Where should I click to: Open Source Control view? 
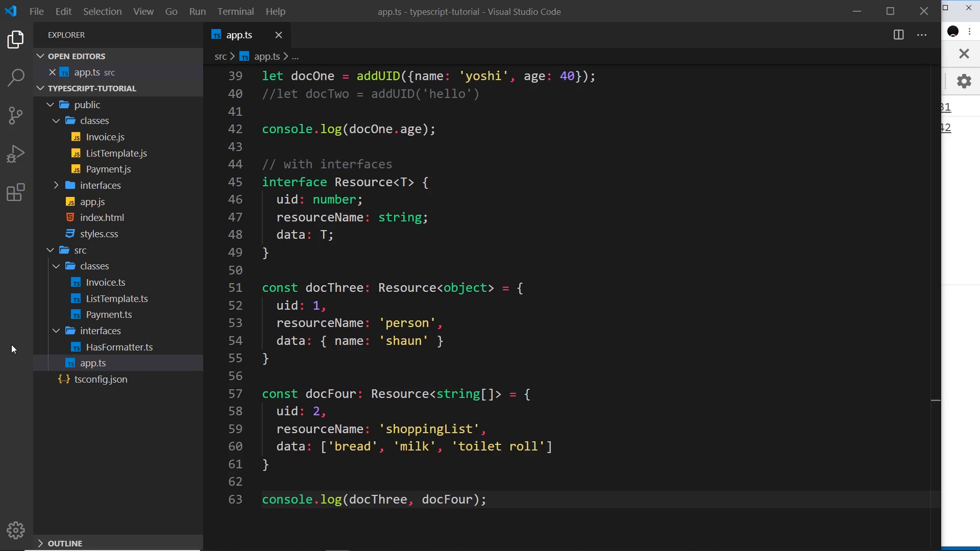point(16,115)
